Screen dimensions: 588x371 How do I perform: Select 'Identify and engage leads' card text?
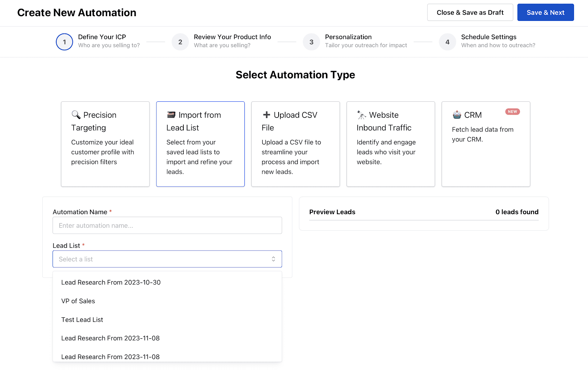point(386,152)
